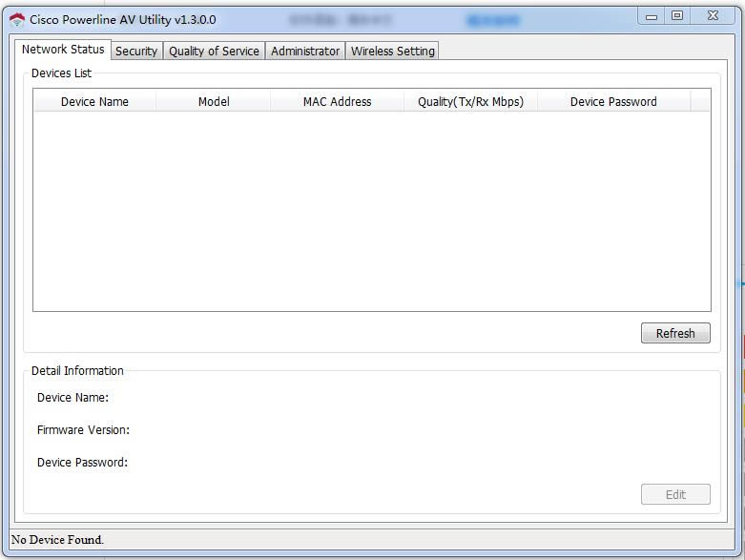
Task: Open the Wireless Setting tab
Action: (x=392, y=52)
